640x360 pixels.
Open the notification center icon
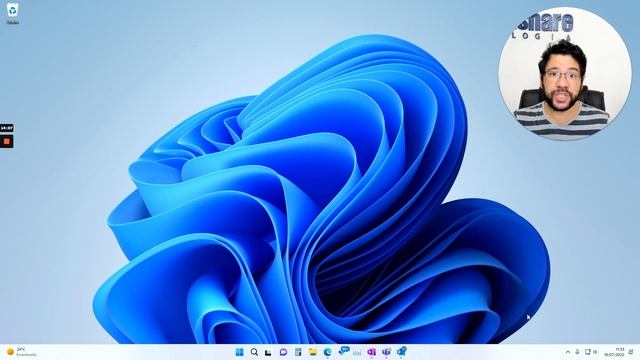click(631, 352)
